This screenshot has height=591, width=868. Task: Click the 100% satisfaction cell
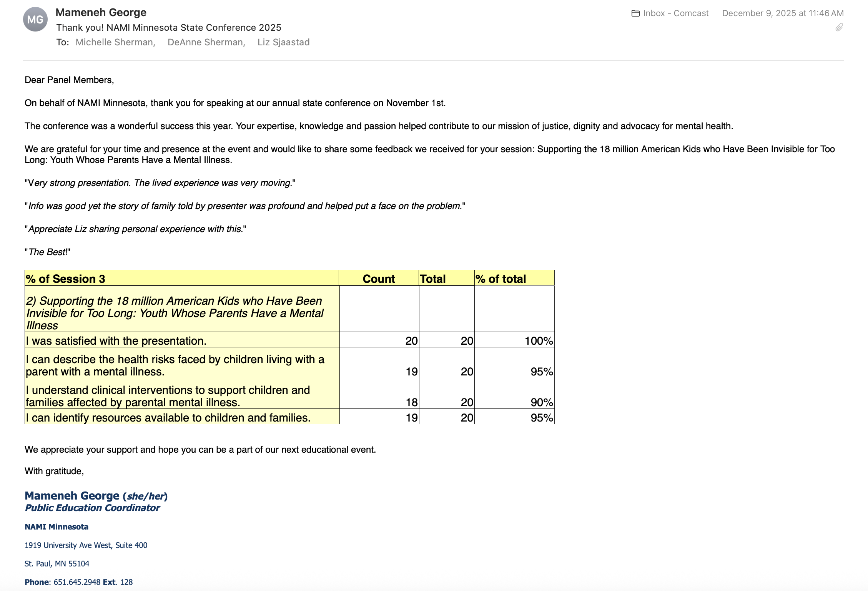coord(539,341)
